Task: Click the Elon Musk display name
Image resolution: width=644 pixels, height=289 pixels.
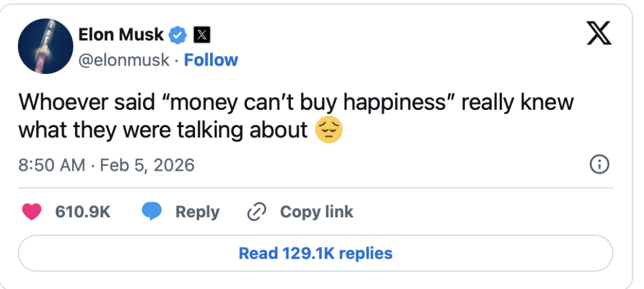Action: [x=120, y=35]
